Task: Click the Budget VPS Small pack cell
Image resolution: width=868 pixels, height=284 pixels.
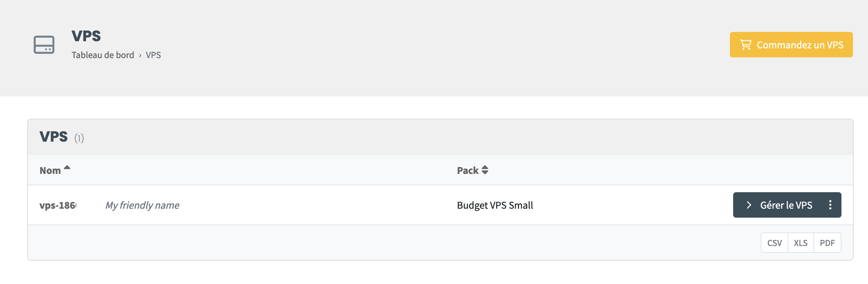Action: pyautogui.click(x=495, y=205)
